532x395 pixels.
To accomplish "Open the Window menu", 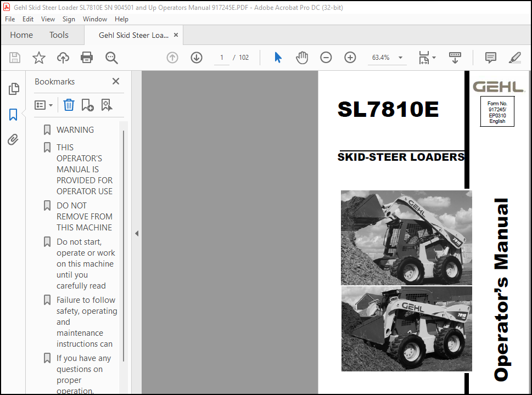I will (x=95, y=19).
